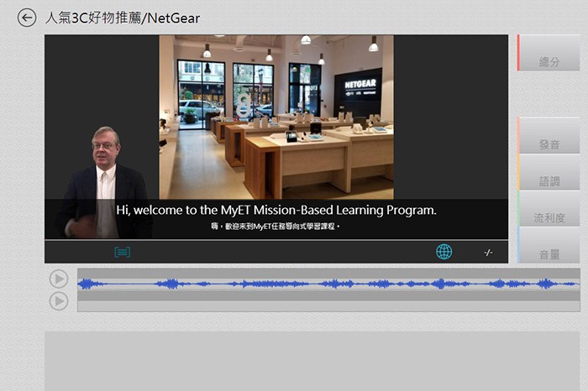
Task: Click the blue audio waveform timeline
Action: (x=328, y=284)
